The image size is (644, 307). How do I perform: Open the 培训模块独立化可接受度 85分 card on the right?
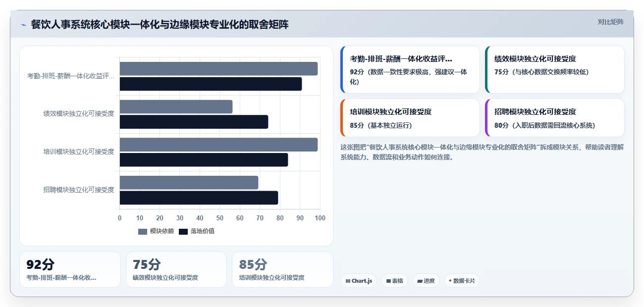pyautogui.click(x=410, y=118)
